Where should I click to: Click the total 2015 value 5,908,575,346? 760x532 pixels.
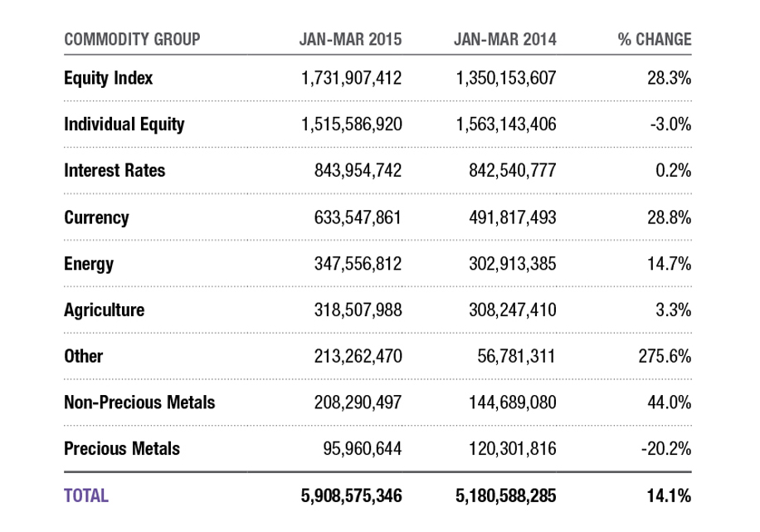[352, 496]
